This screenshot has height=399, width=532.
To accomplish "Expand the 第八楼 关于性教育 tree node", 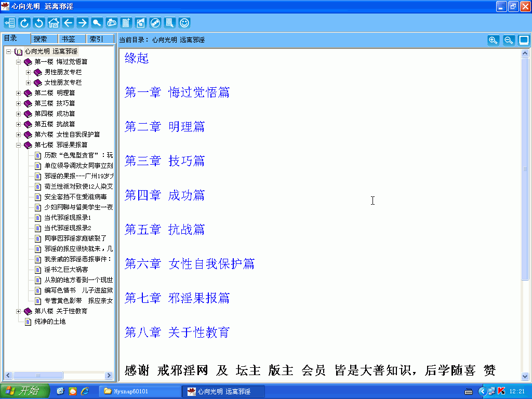I will [19, 311].
